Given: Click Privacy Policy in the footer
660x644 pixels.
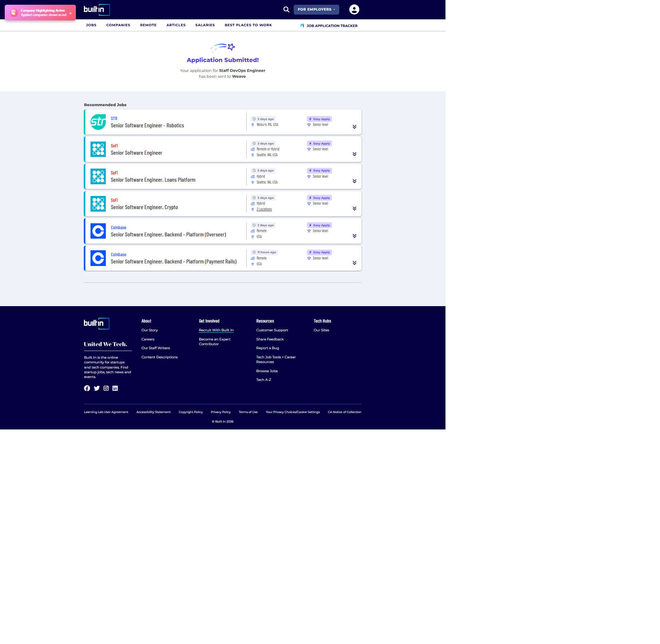Looking at the screenshot, I should (x=221, y=412).
